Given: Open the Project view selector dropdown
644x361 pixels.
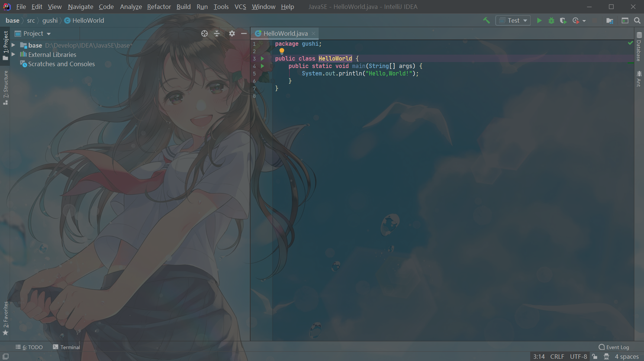Looking at the screenshot, I should (x=33, y=33).
